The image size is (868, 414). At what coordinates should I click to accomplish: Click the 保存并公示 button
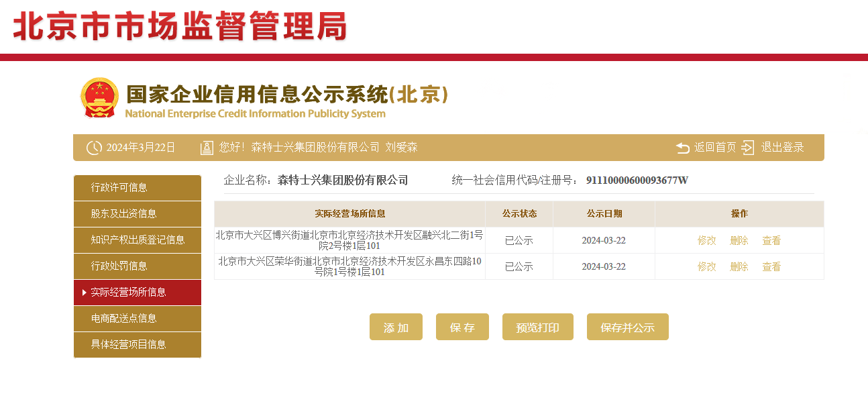628,327
